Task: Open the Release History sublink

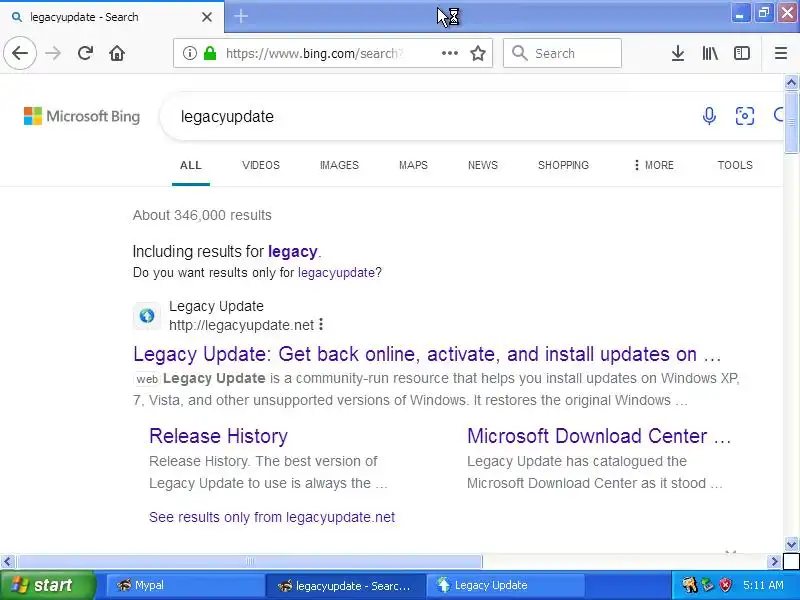Action: click(218, 436)
